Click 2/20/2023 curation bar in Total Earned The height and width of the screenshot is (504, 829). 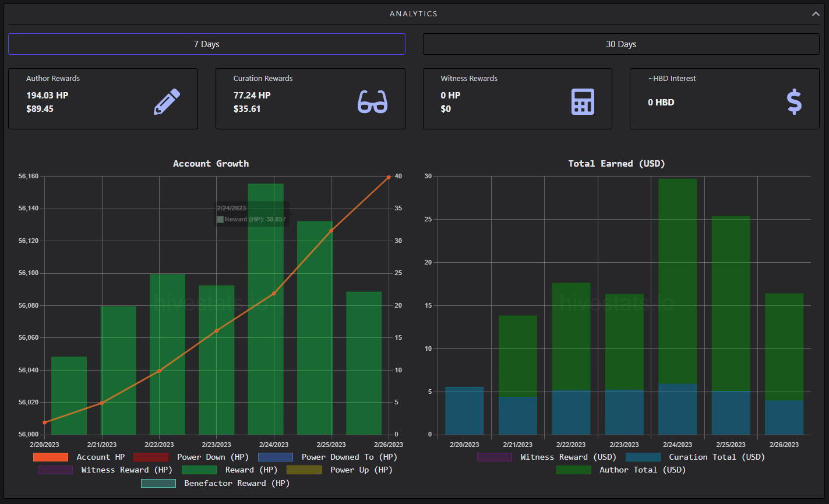click(464, 411)
